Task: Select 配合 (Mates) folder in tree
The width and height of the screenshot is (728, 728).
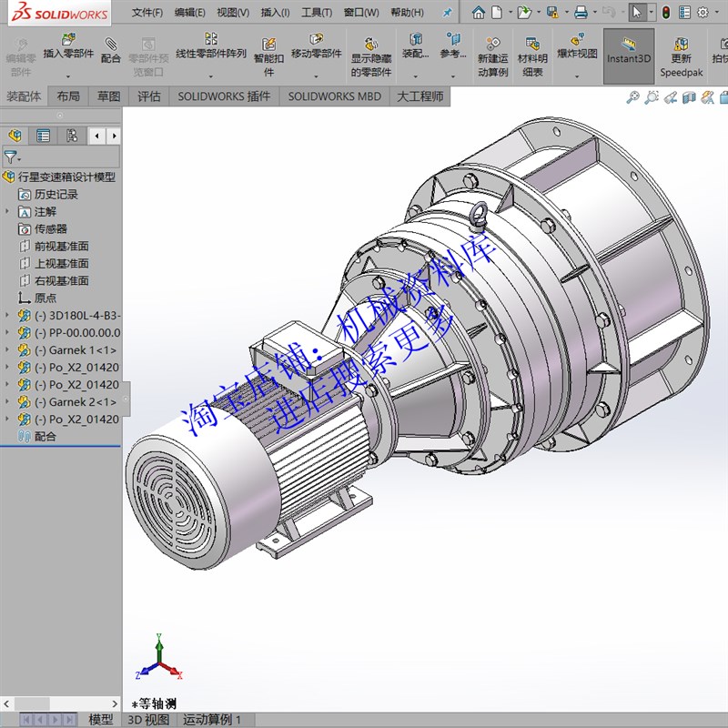Action: 37,436
